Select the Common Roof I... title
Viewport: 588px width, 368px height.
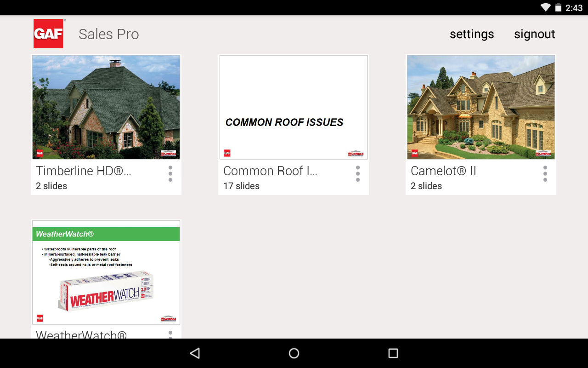pyautogui.click(x=270, y=171)
